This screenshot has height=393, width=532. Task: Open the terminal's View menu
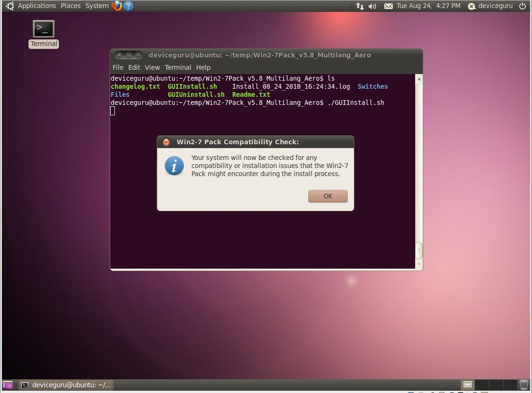point(152,67)
